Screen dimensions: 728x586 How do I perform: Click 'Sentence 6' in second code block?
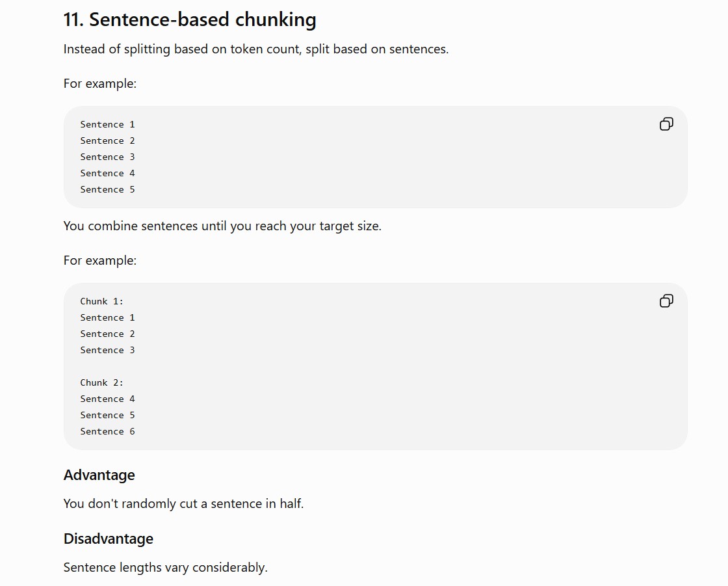[x=107, y=432]
